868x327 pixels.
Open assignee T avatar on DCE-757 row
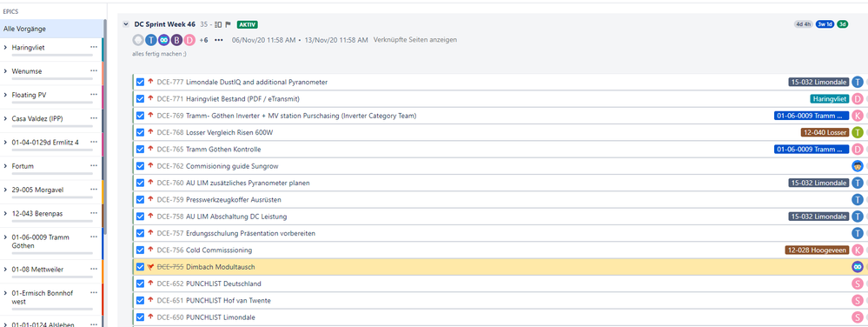click(x=858, y=233)
